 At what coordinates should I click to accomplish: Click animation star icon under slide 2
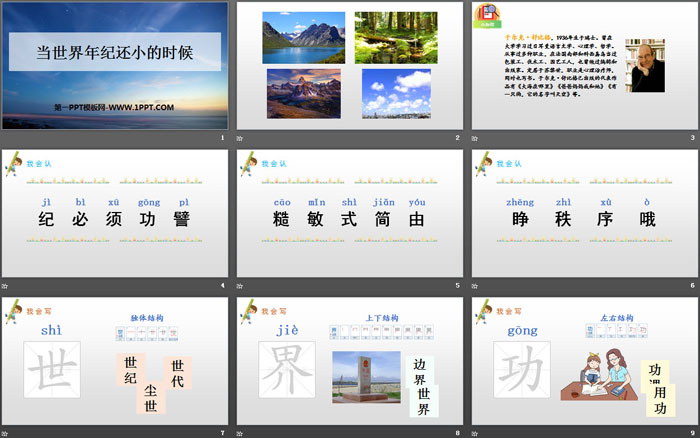239,137
